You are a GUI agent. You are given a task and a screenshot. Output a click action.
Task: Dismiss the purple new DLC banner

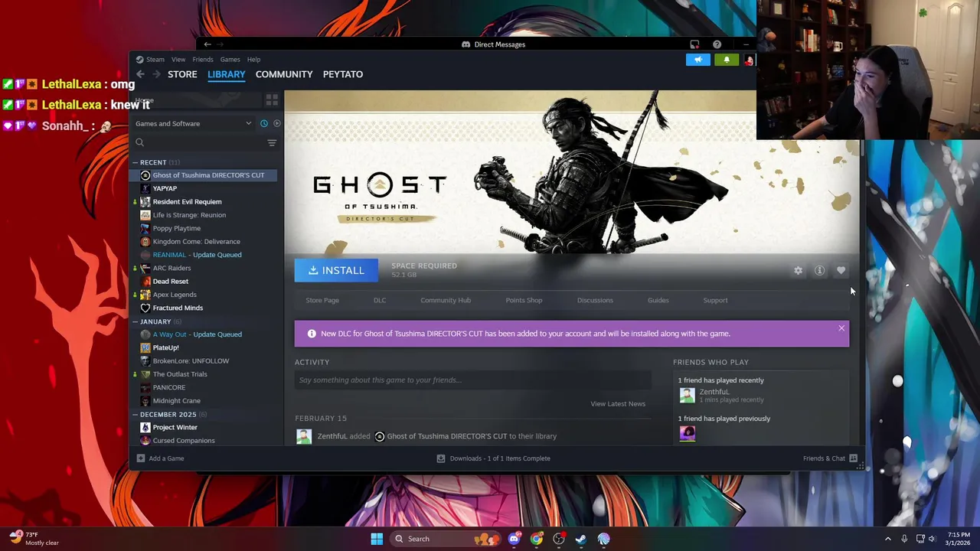click(841, 328)
